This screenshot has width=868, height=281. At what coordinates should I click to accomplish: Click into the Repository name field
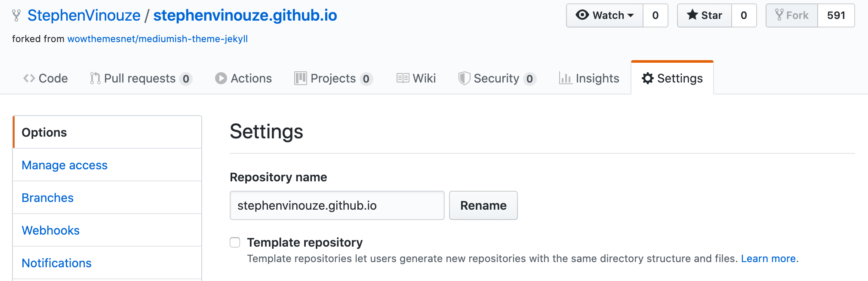click(337, 205)
